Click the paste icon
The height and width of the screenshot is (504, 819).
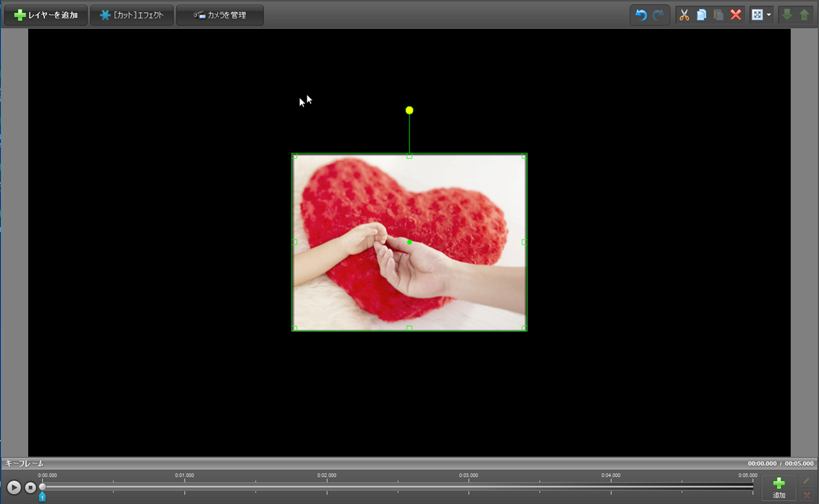click(718, 15)
